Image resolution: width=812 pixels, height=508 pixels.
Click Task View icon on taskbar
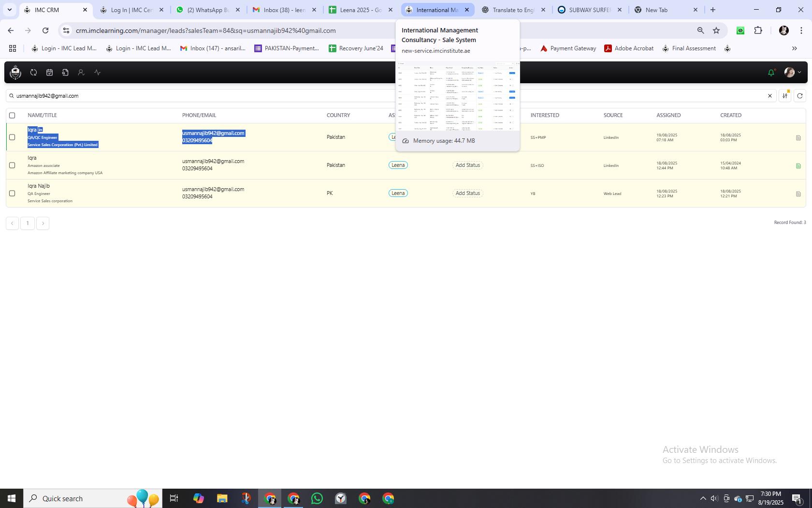174,498
